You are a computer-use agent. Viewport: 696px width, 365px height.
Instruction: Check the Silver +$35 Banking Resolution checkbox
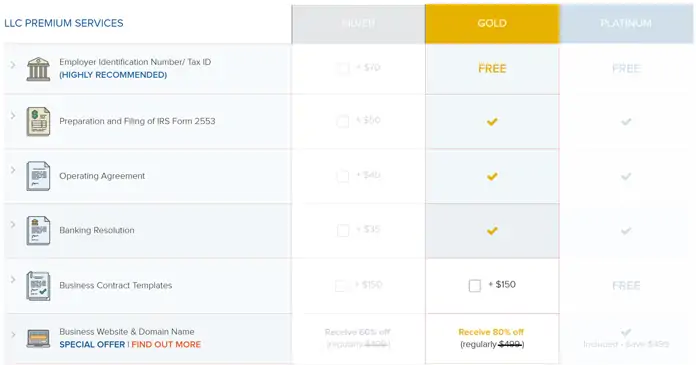point(343,230)
